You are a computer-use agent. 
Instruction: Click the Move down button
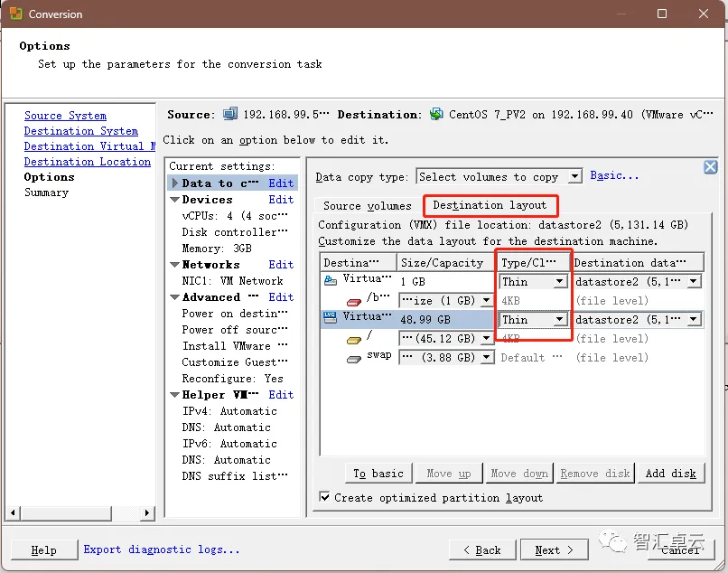[x=519, y=473]
